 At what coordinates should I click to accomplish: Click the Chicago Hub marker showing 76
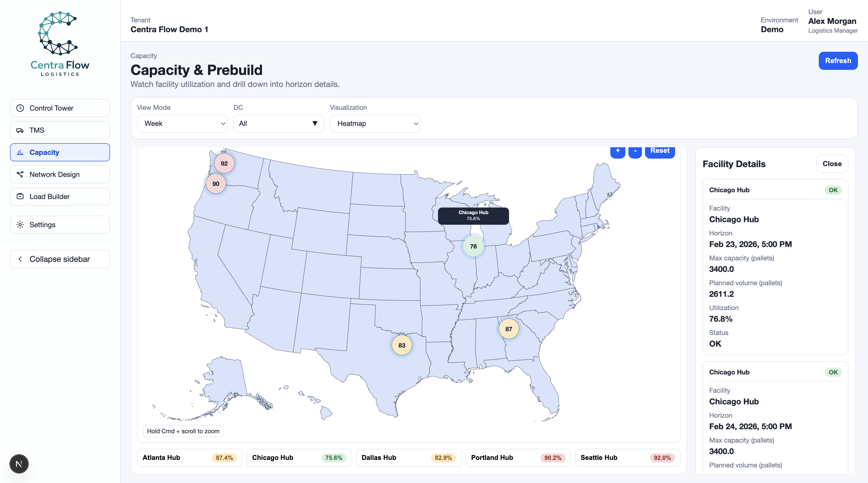(x=473, y=246)
